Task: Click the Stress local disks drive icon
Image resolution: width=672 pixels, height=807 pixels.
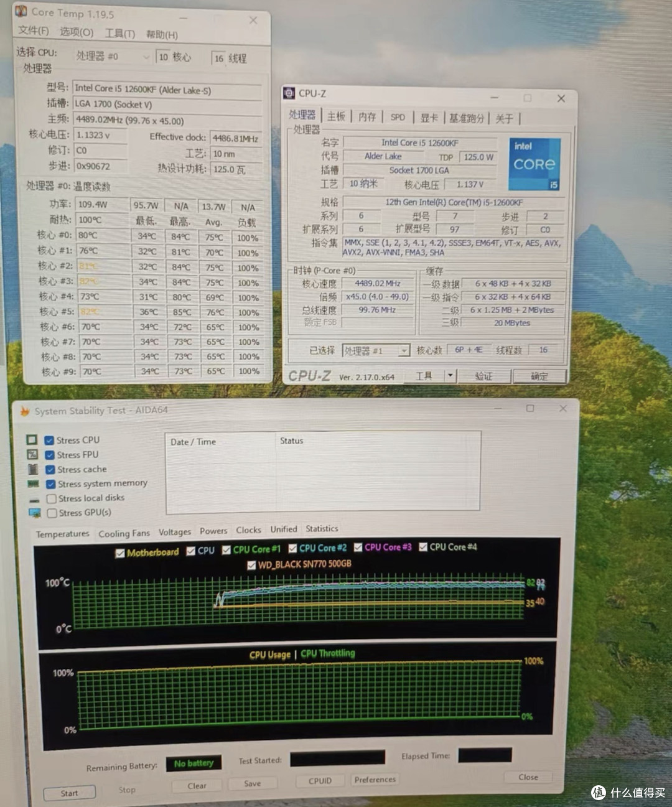Action: [34, 499]
